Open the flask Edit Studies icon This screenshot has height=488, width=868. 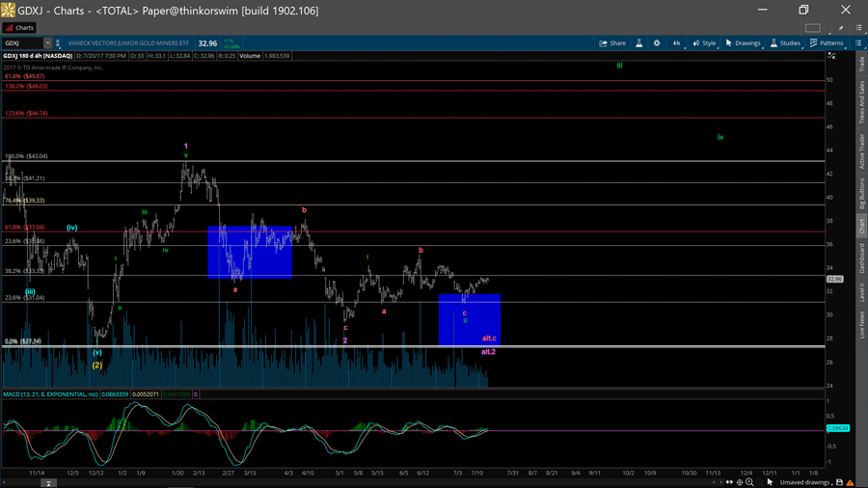(x=638, y=43)
